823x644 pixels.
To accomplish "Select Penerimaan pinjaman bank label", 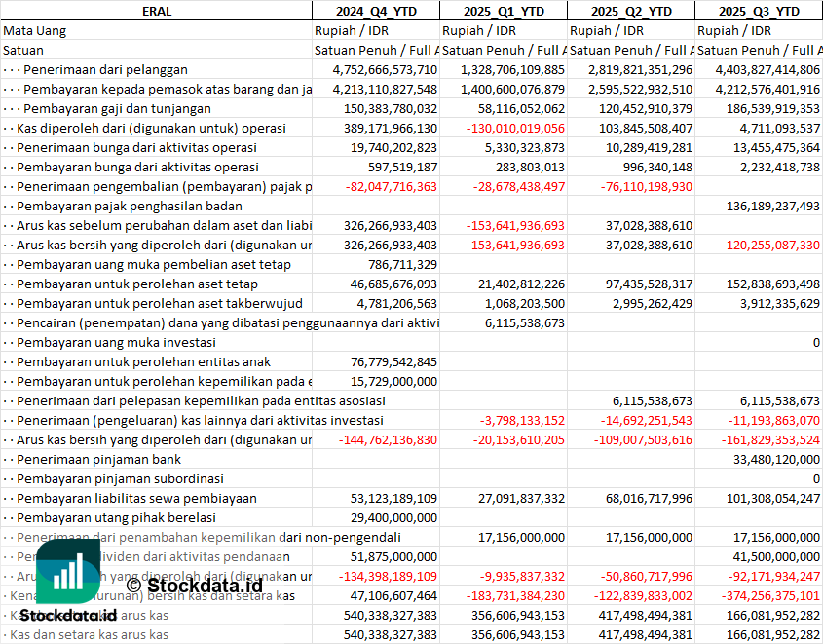I will point(98,459).
